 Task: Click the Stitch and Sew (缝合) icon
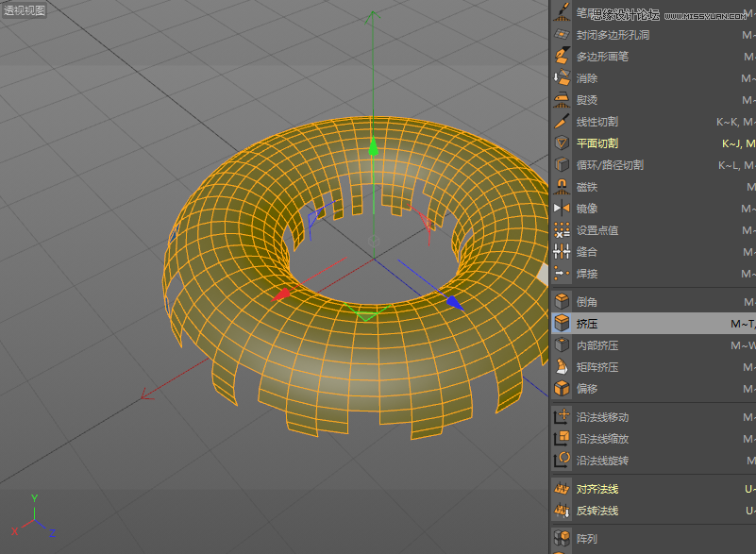562,252
